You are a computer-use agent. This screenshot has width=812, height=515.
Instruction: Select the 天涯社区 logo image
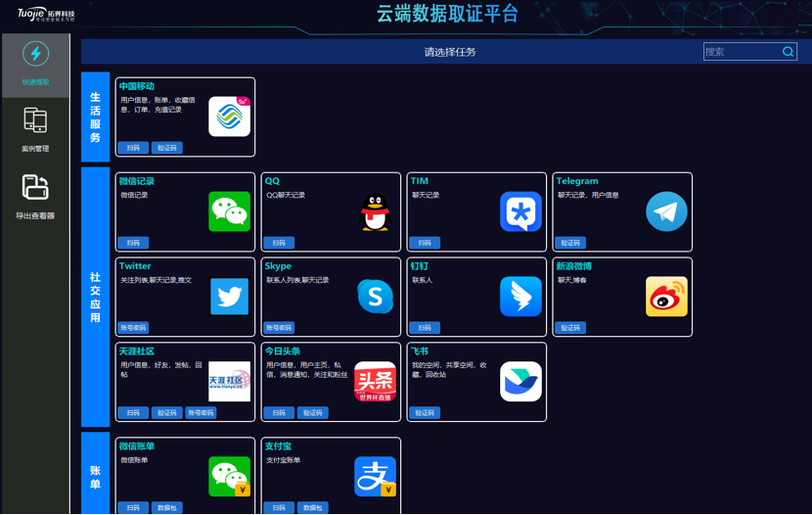229,381
